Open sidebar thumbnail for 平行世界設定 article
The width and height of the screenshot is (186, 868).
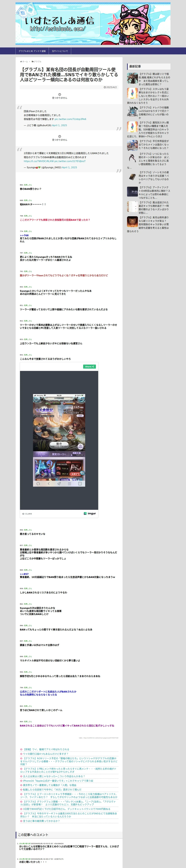[x=132, y=145]
